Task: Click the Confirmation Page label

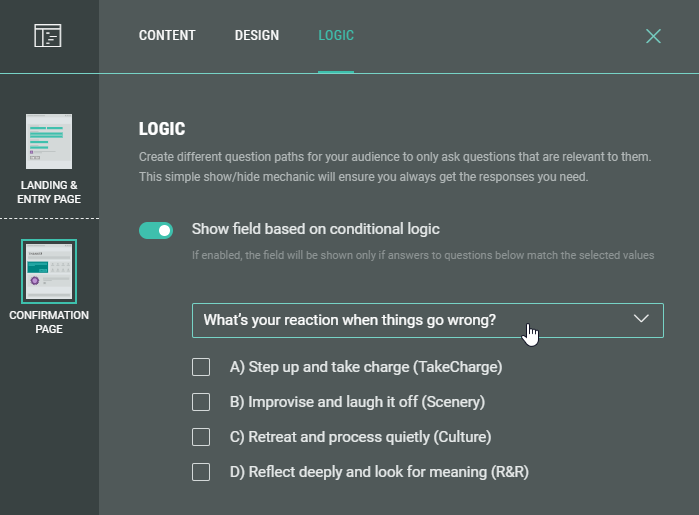Action: (x=48, y=322)
